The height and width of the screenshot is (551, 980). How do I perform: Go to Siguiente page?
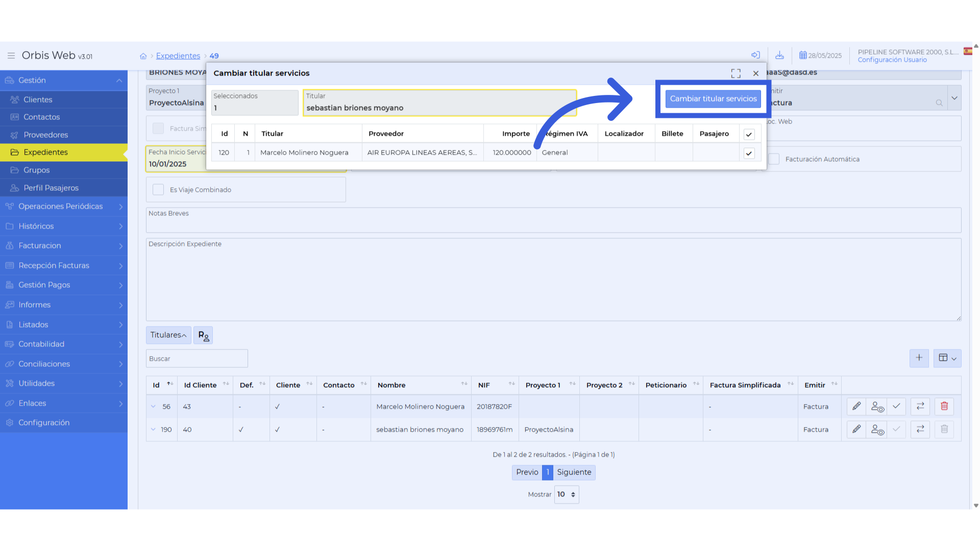(x=574, y=472)
